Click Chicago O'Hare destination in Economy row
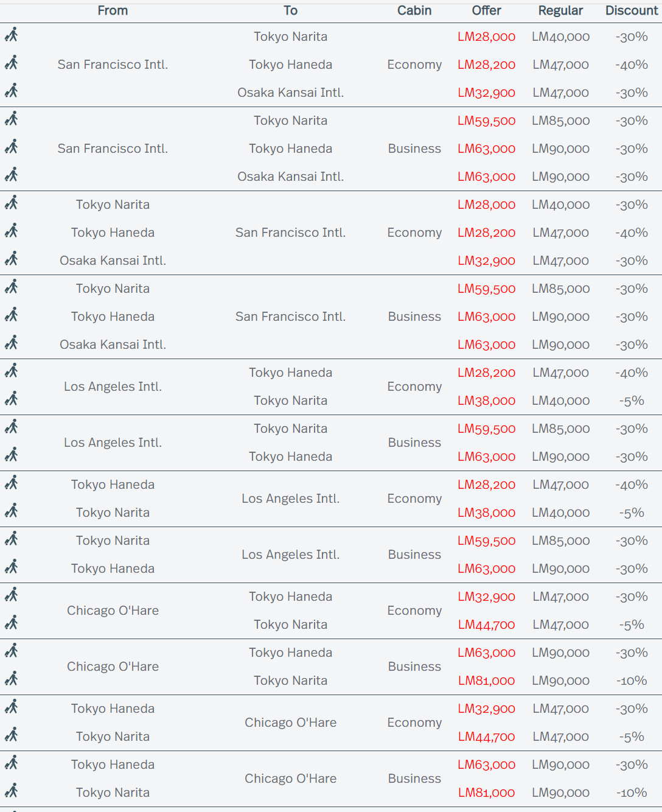The width and height of the screenshot is (662, 812). coord(290,723)
